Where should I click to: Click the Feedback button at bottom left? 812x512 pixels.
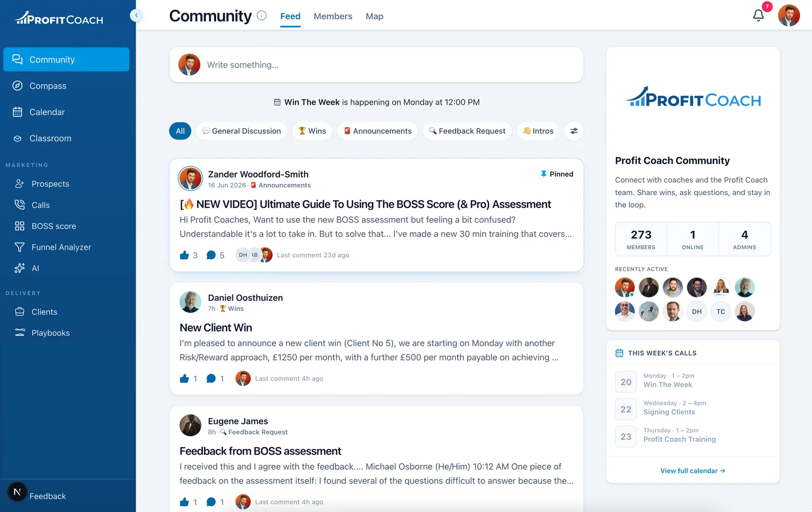[48, 496]
